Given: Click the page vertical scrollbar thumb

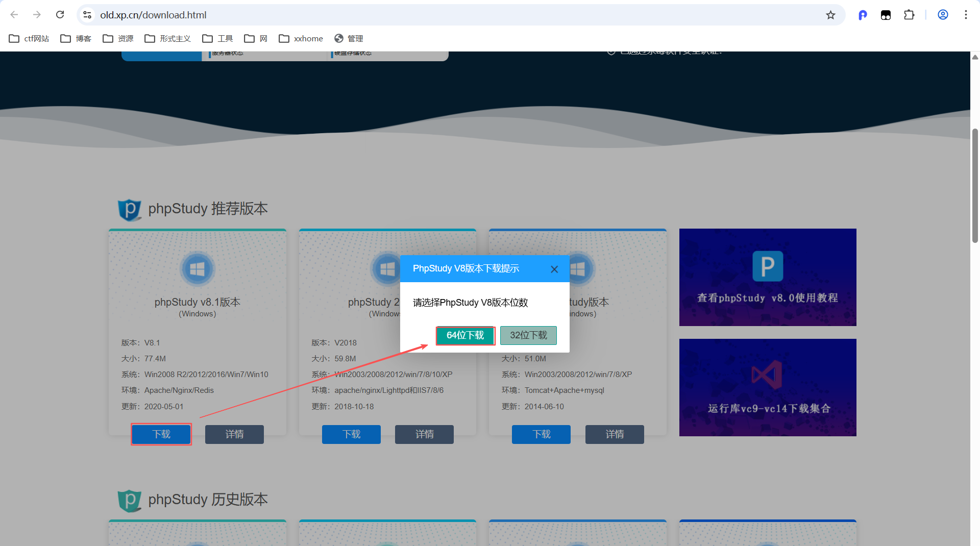Looking at the screenshot, I should (x=975, y=186).
